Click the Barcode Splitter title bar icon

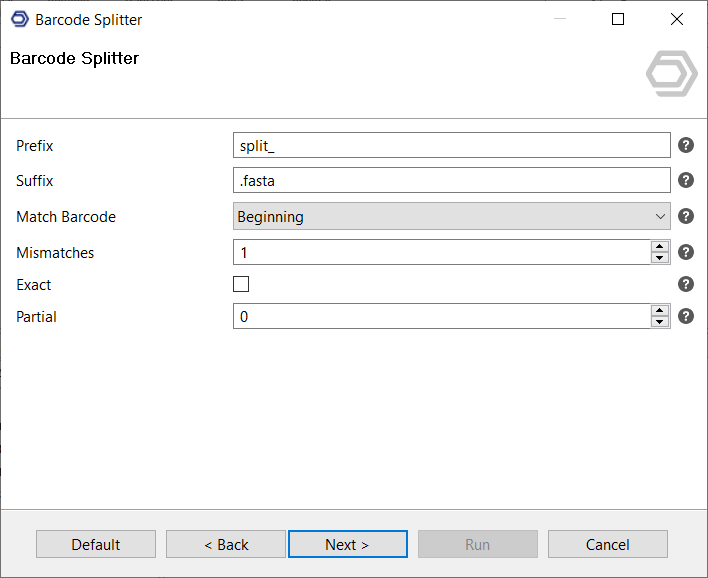(19, 19)
